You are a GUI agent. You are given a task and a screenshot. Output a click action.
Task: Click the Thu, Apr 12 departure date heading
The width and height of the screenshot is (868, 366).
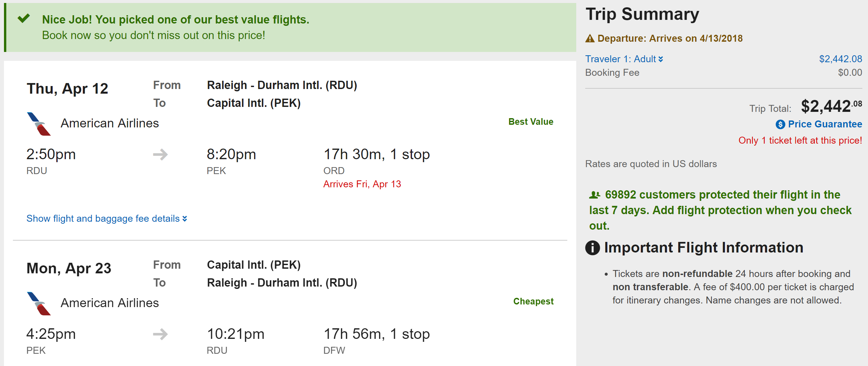tap(67, 89)
